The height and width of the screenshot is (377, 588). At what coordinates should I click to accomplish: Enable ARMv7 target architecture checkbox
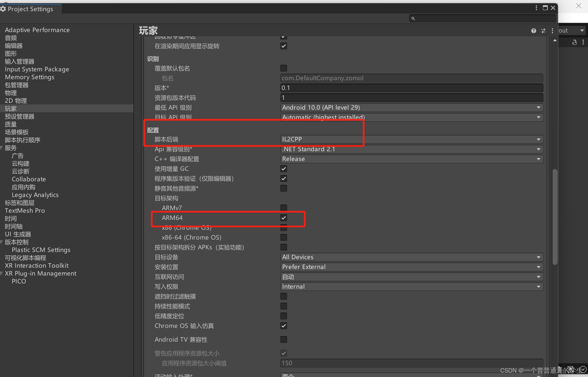pos(284,208)
